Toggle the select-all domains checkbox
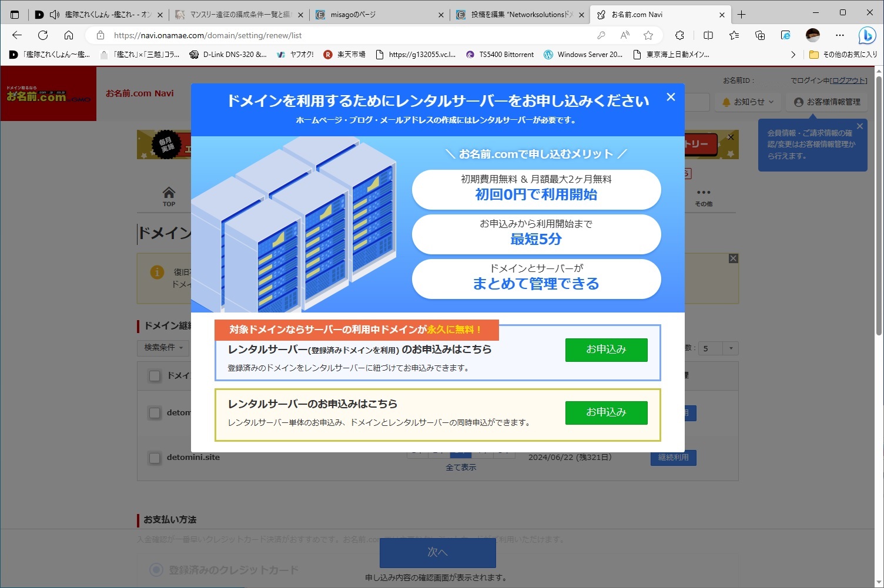884x588 pixels. point(155,376)
